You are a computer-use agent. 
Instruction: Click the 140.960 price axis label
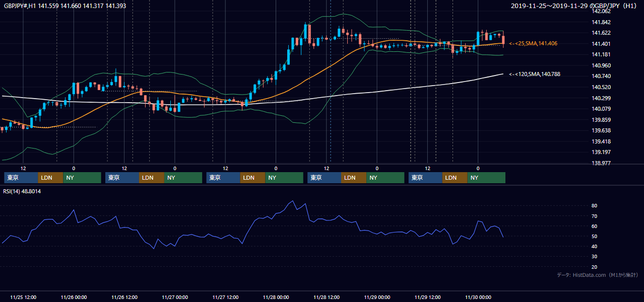(x=601, y=65)
